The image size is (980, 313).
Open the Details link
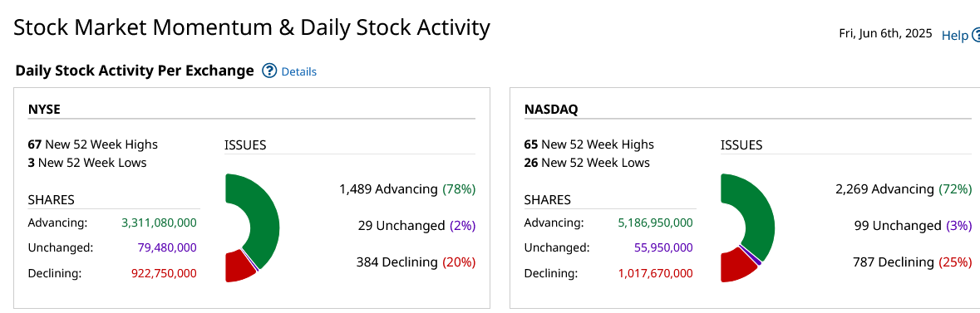(298, 72)
